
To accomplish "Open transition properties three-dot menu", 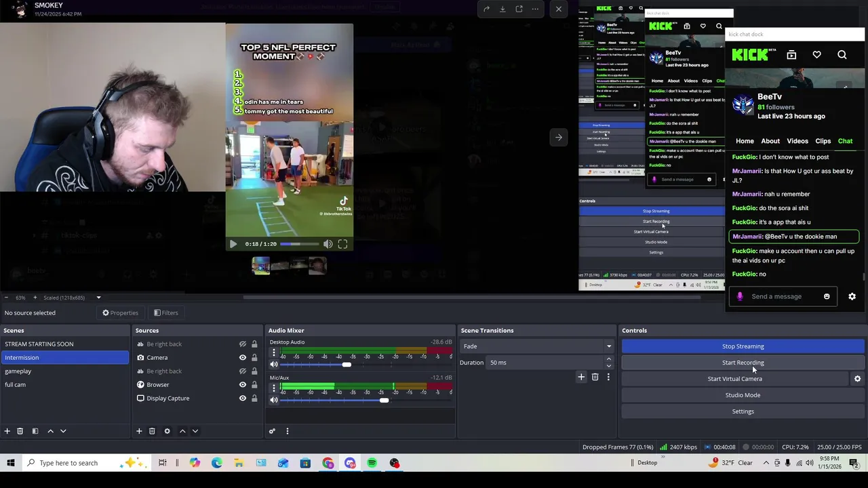I will pos(608,377).
